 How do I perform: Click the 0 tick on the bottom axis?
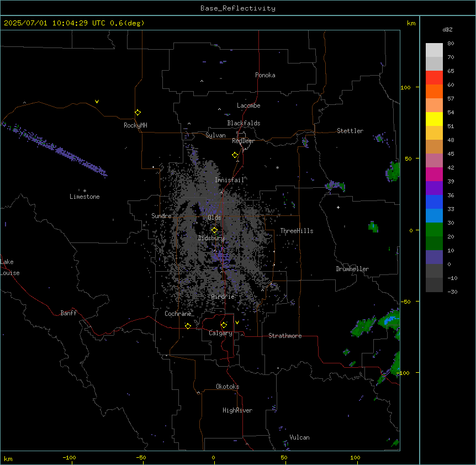pyautogui.click(x=213, y=458)
